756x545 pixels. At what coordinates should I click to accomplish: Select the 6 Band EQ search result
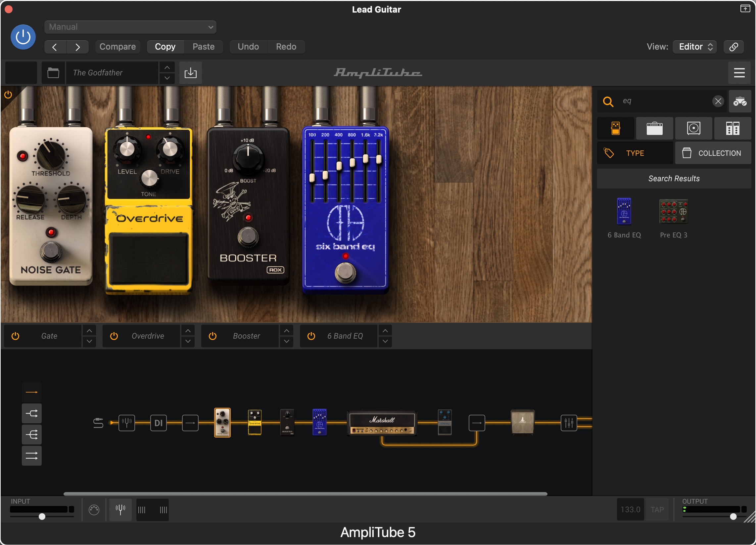624,219
